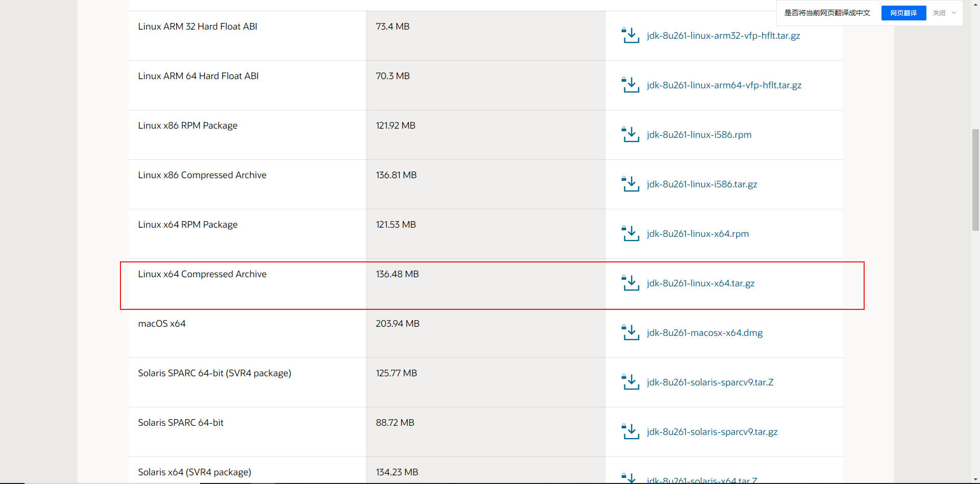Click download icon beside jdk-8u261-solaris-sparcv9.tar.Z

pyautogui.click(x=630, y=382)
